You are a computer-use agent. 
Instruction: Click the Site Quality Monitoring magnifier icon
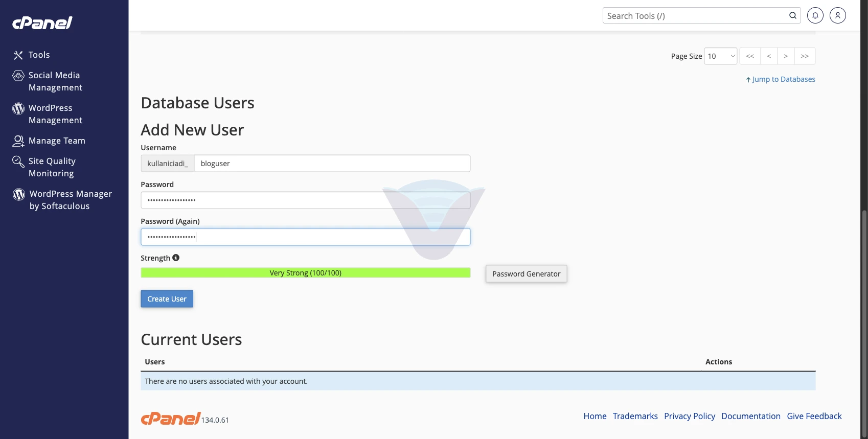[x=18, y=161]
